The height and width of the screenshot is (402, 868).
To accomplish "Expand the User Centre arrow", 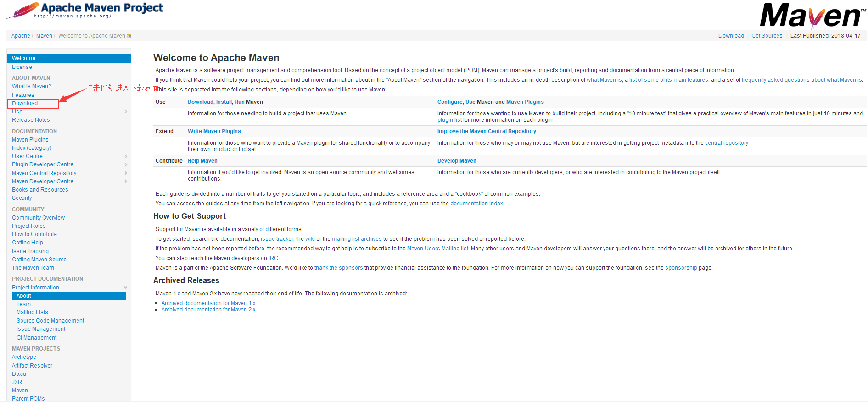I will (126, 157).
